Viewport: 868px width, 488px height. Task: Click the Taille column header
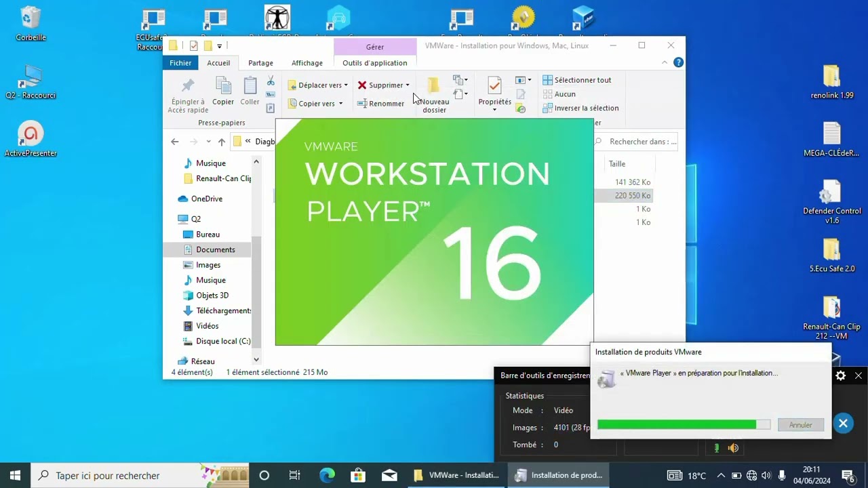point(629,163)
